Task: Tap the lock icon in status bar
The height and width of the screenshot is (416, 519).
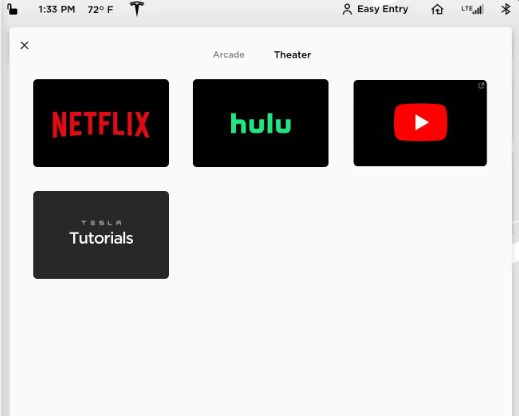Action: click(x=12, y=9)
